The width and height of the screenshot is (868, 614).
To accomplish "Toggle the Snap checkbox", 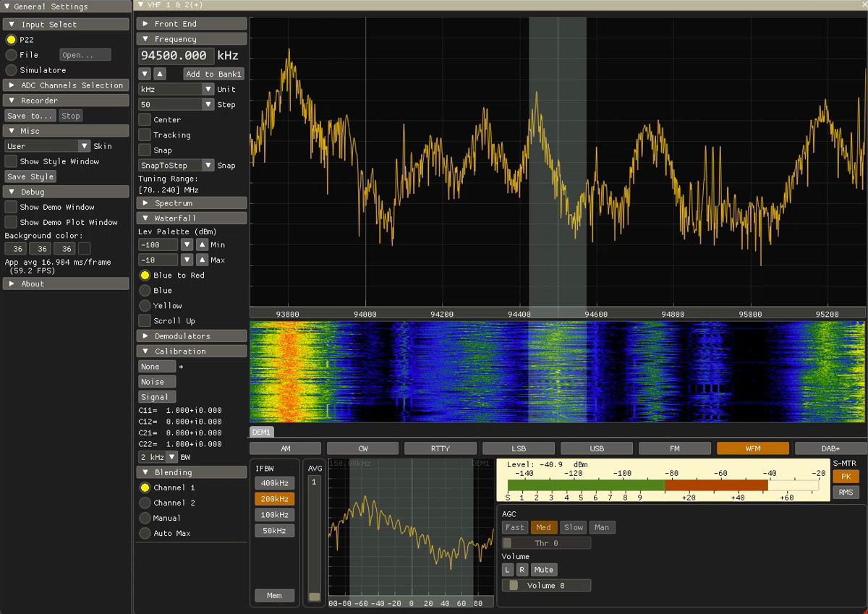I will point(145,150).
